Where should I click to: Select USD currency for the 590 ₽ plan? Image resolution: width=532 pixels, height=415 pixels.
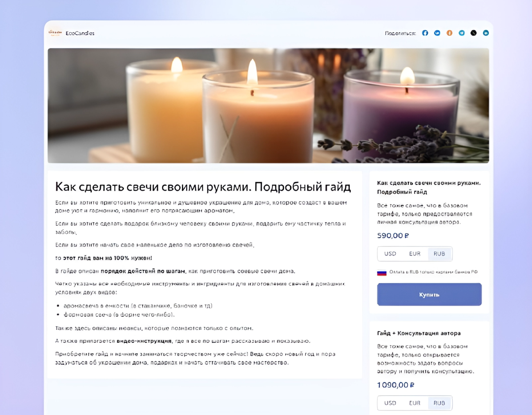[x=390, y=254]
